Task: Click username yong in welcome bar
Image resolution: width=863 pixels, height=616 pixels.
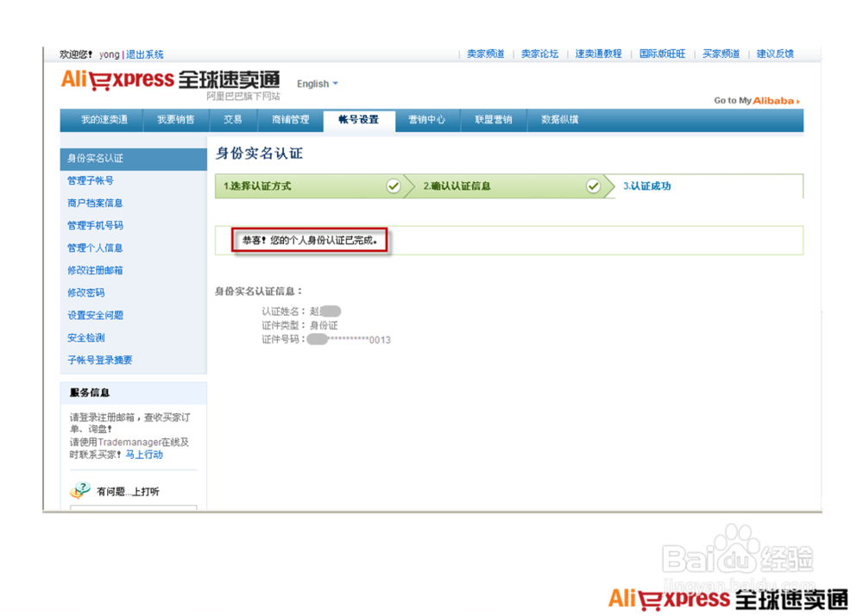Action: click(x=109, y=54)
